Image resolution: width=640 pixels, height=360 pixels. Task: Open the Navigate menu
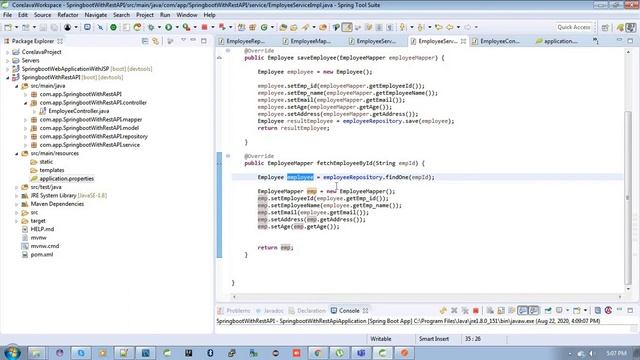click(96, 15)
